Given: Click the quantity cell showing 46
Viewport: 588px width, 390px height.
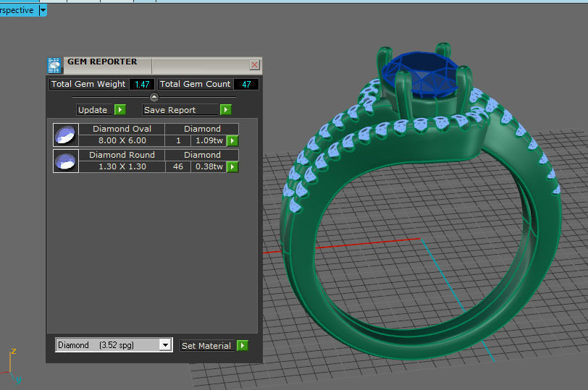Looking at the screenshot, I should (x=178, y=166).
